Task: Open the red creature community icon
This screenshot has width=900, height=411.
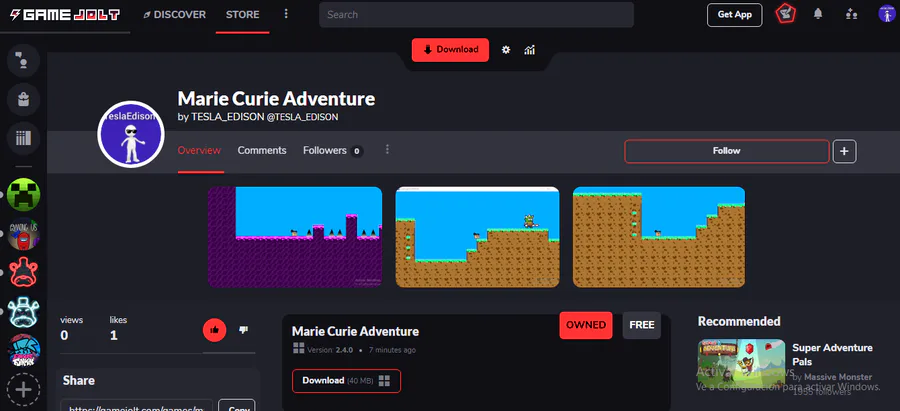Action: tap(24, 272)
